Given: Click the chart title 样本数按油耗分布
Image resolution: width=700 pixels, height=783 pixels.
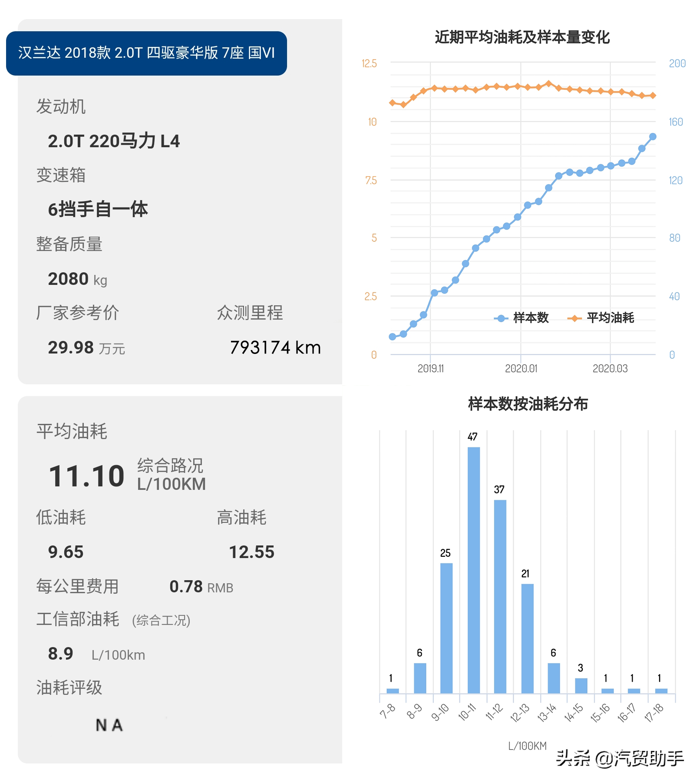Looking at the screenshot, I should [528, 404].
